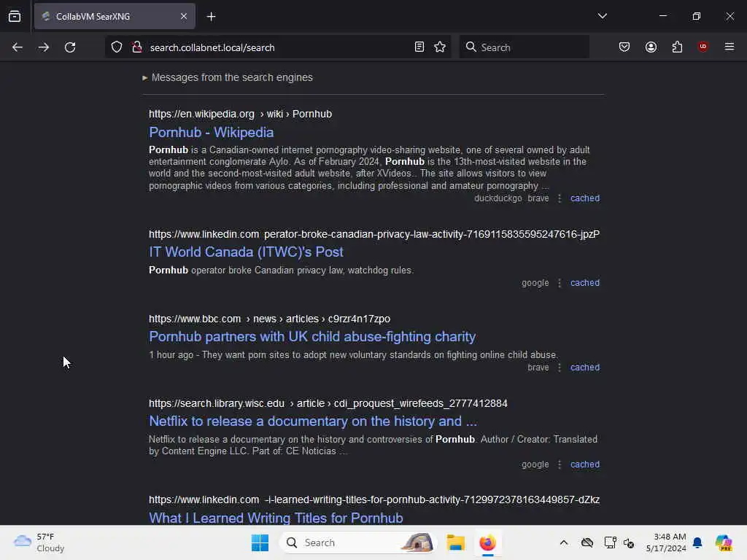This screenshot has width=747, height=560.
Task: Toggle reader view in address bar
Action: [x=419, y=47]
